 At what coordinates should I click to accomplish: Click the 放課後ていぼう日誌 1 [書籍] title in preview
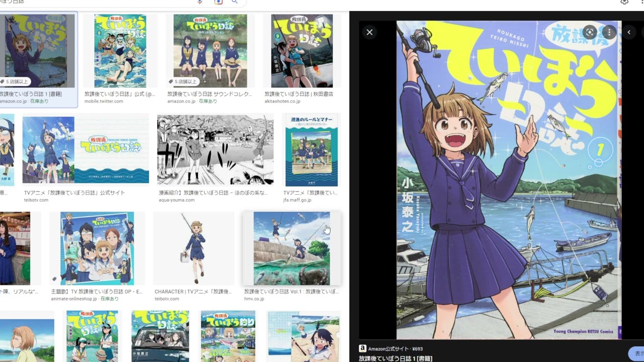pyautogui.click(x=395, y=358)
